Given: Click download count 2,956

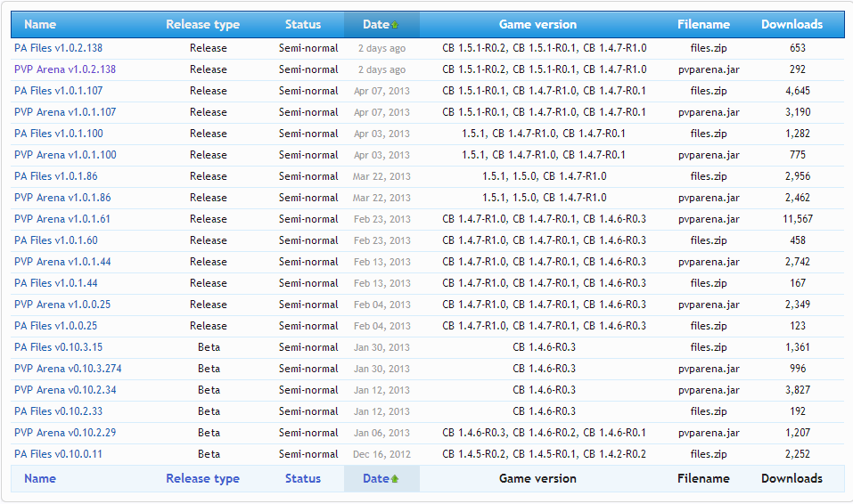Looking at the screenshot, I should coord(798,176).
